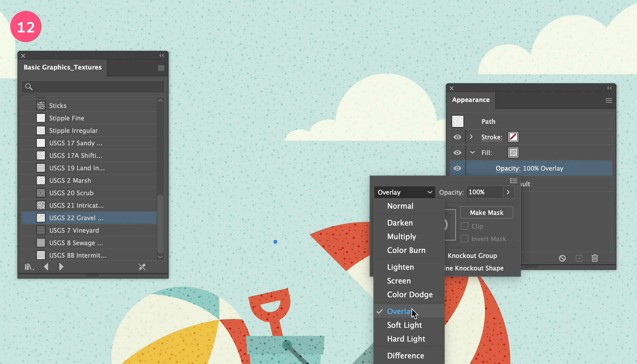Toggle visibility of Stroke in Appearance panel
Viewport: 637px width, 364px height.
[457, 137]
